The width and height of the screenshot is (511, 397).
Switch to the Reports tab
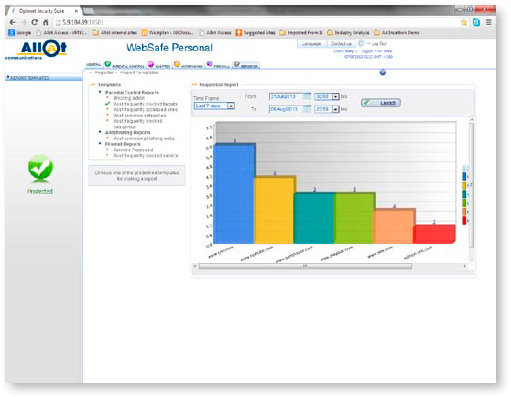click(x=246, y=65)
